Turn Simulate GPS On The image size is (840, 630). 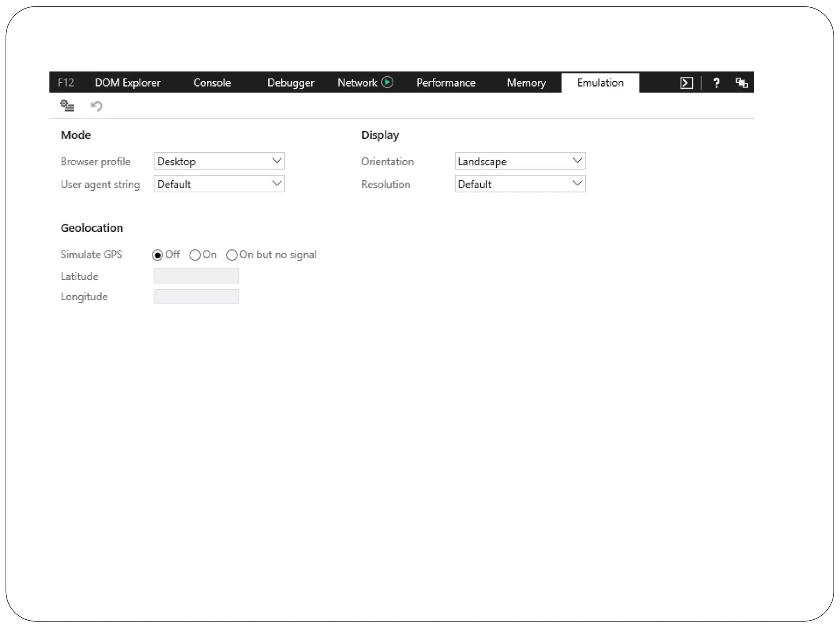(x=195, y=255)
